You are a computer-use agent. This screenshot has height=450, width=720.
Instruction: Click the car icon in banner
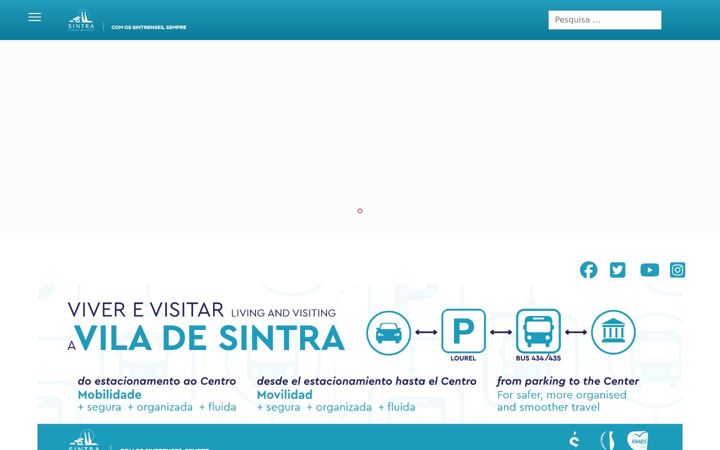tap(388, 333)
